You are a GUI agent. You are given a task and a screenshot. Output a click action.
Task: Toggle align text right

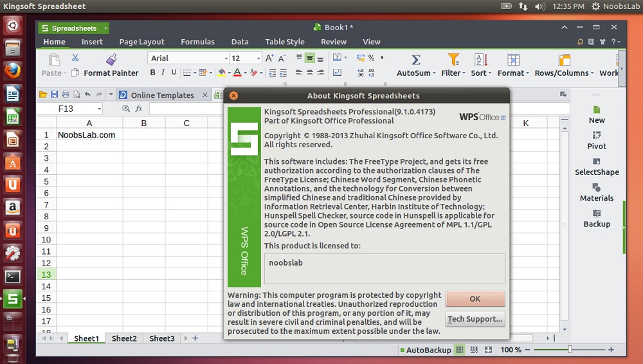pos(320,73)
